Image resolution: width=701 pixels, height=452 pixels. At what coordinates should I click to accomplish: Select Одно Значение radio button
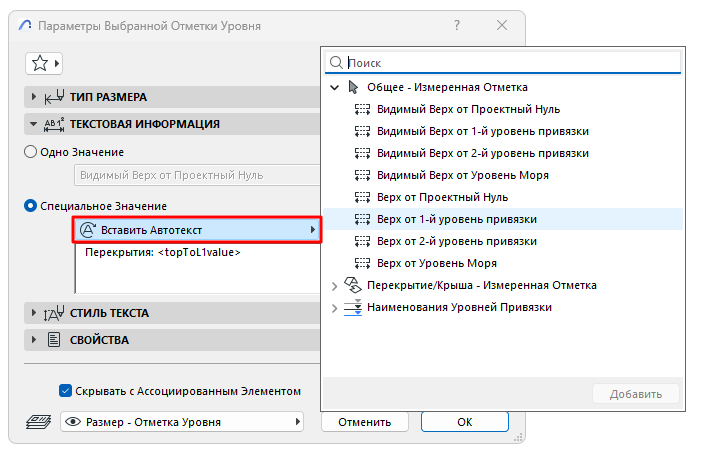[x=30, y=152]
